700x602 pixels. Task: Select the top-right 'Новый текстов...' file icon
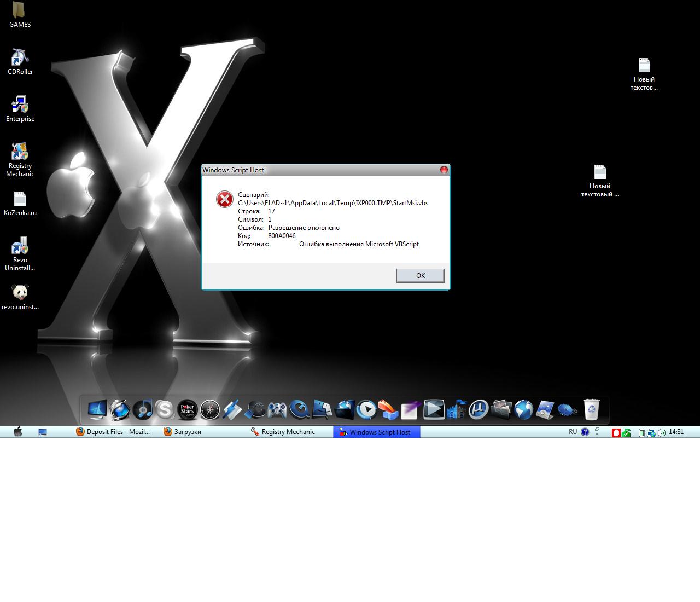tap(644, 74)
